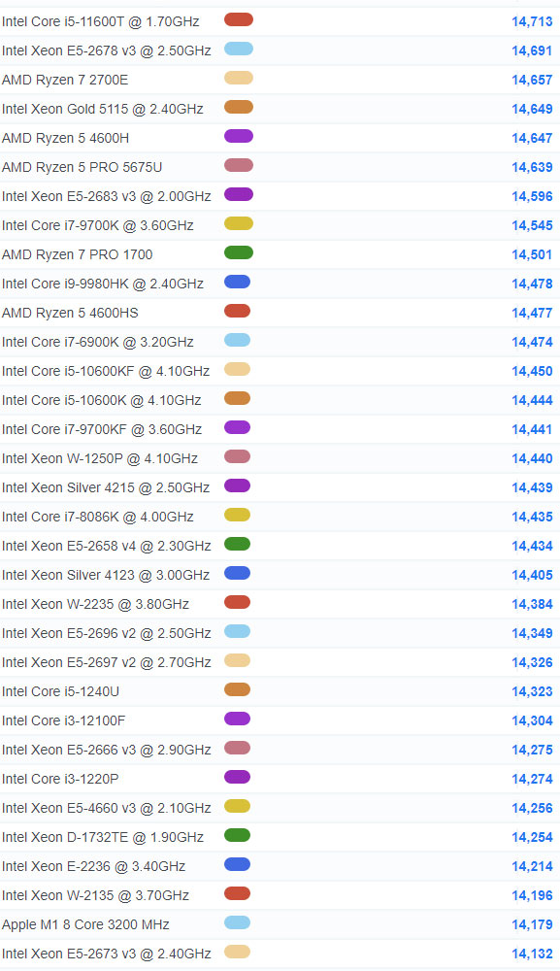
Task: Click the score 14,179
Action: [x=532, y=924]
